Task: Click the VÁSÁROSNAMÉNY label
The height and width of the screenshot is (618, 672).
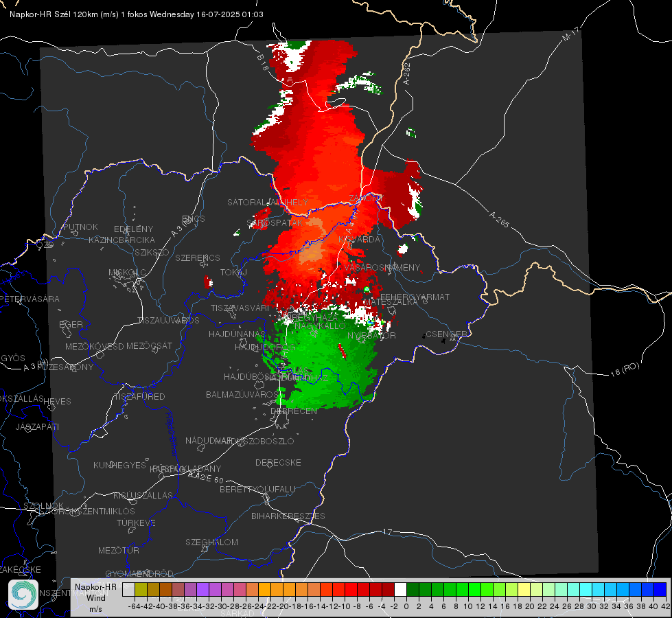Action: tap(382, 268)
